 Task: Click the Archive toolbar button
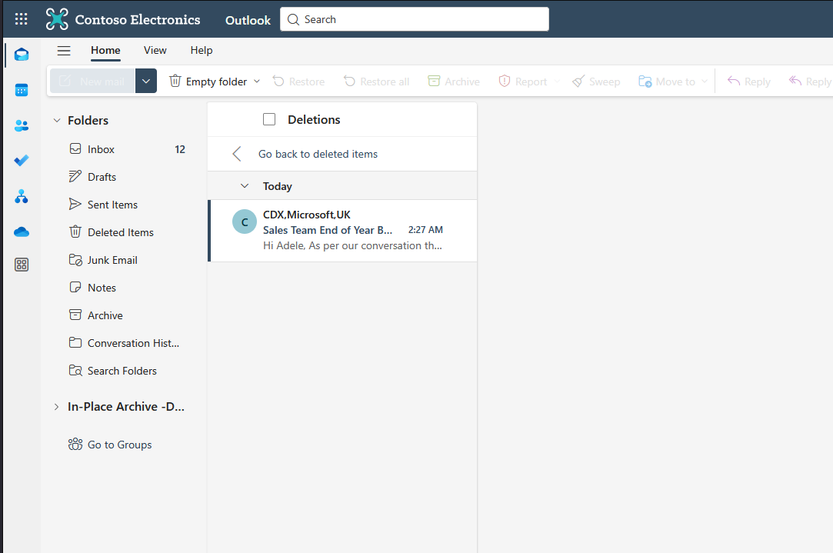pyautogui.click(x=454, y=81)
